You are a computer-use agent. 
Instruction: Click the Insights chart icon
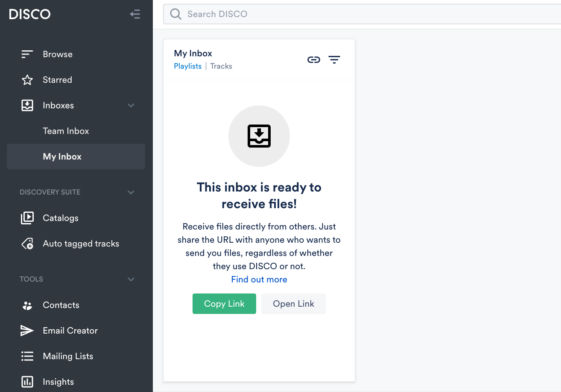click(27, 382)
